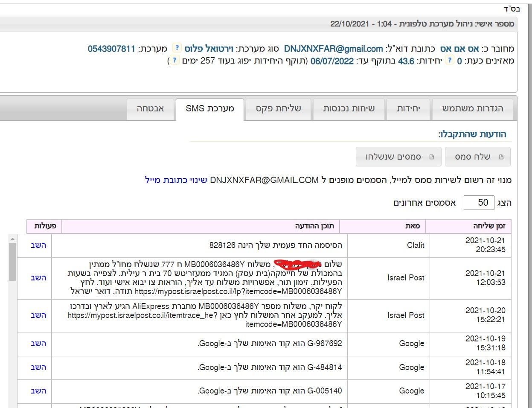
Task: Click השב for the Israel Post 2021-10-21 message
Action: (38, 278)
